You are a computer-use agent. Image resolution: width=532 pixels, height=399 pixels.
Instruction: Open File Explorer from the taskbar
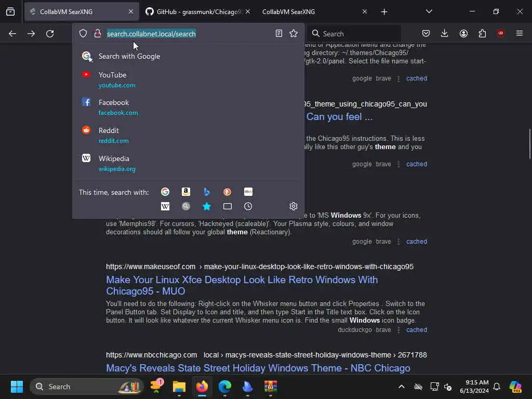coord(179,387)
